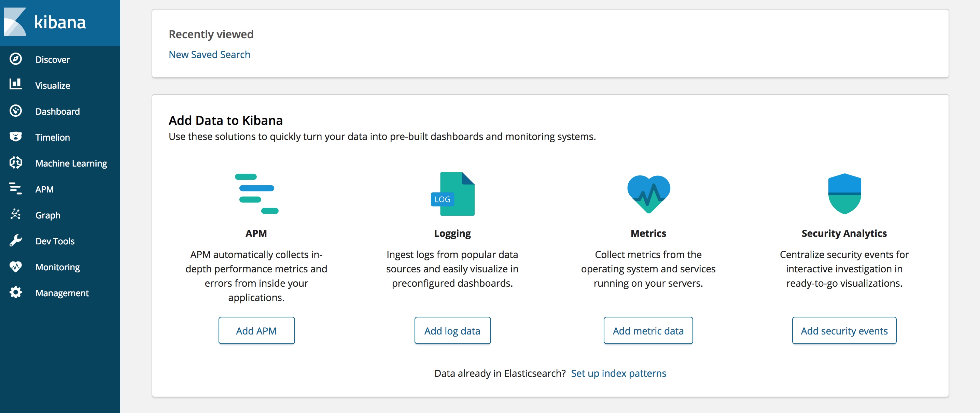Click the kibana wordmark text
This screenshot has width=980, height=413.
coord(60,22)
